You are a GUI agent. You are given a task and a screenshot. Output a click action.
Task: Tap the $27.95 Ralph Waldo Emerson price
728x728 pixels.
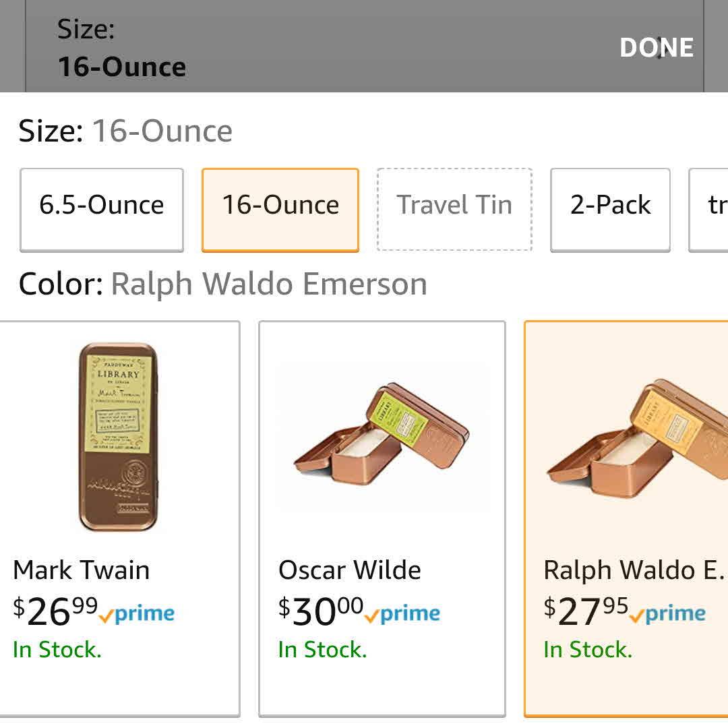point(586,611)
